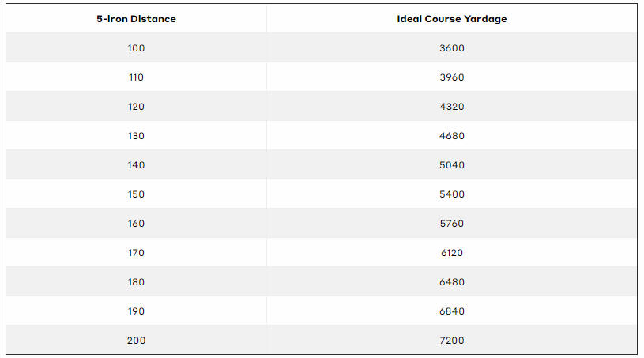The image size is (644, 358).
Task: Click the 150 distance value
Action: [136, 194]
